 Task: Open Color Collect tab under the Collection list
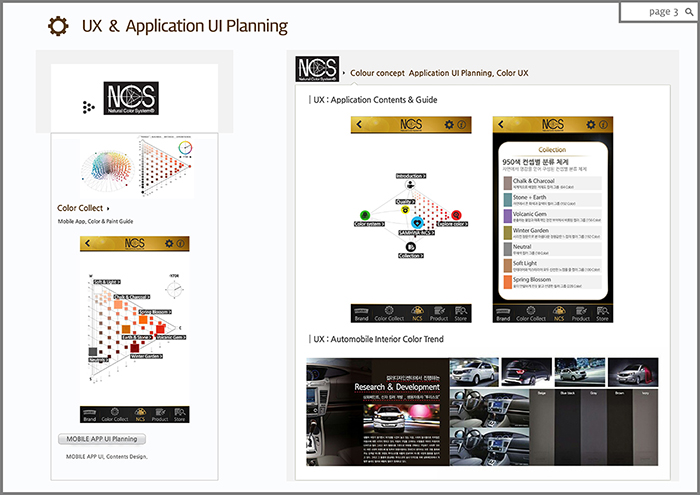tap(531, 314)
